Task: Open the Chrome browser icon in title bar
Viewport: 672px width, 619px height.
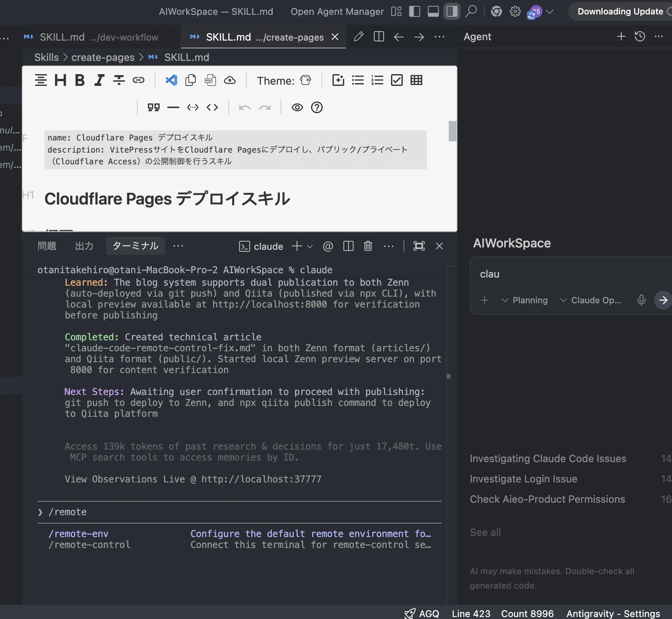Action: point(496,11)
